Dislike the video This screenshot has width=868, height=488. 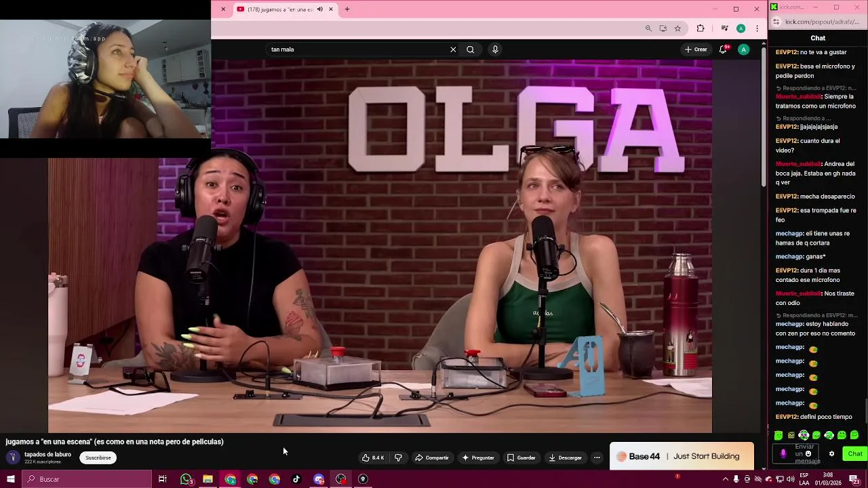pyautogui.click(x=398, y=457)
